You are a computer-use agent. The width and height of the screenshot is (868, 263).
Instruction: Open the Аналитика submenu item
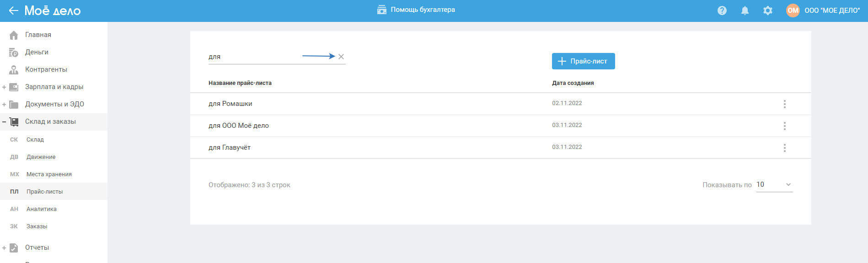click(42, 209)
